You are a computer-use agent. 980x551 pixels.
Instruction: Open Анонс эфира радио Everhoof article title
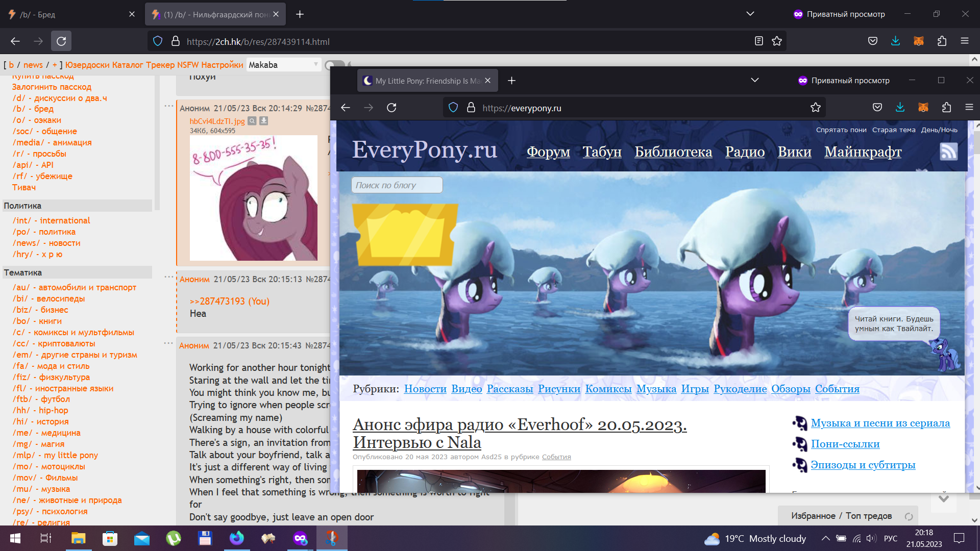[520, 433]
